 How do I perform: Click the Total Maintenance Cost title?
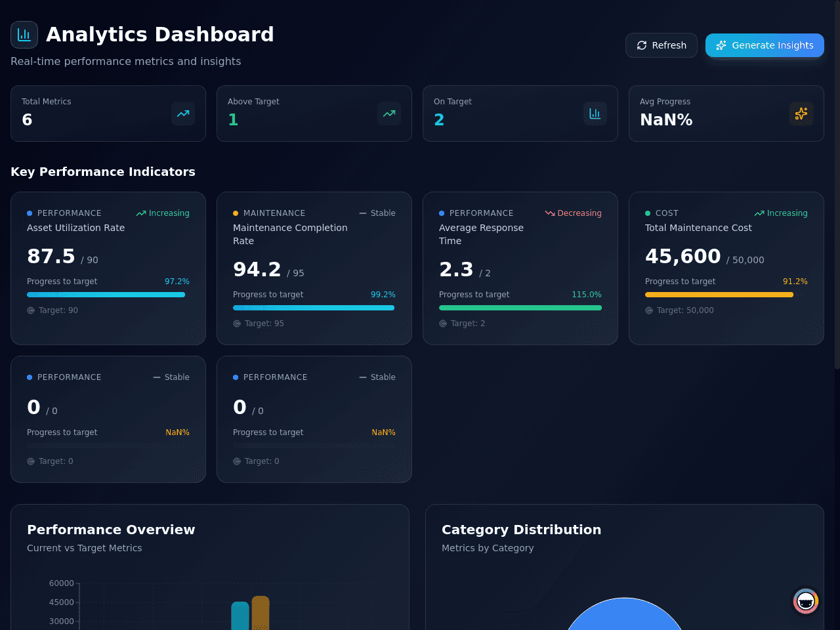coord(698,228)
